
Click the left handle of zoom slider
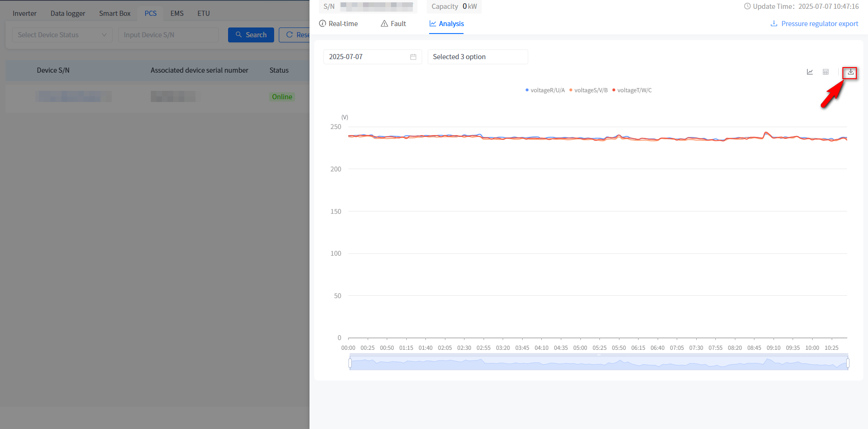pyautogui.click(x=350, y=363)
